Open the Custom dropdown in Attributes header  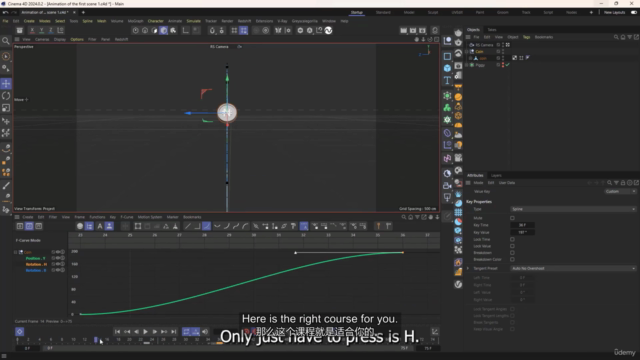pos(620,191)
